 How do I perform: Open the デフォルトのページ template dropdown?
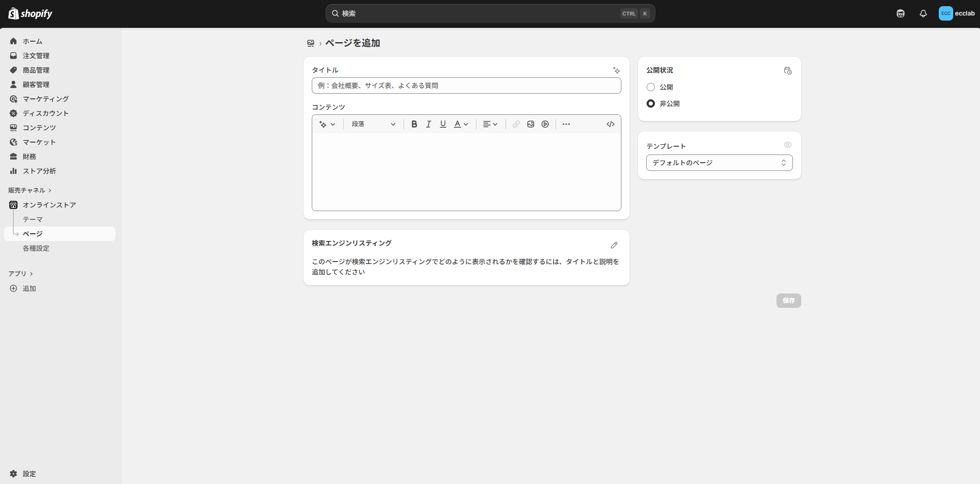719,163
